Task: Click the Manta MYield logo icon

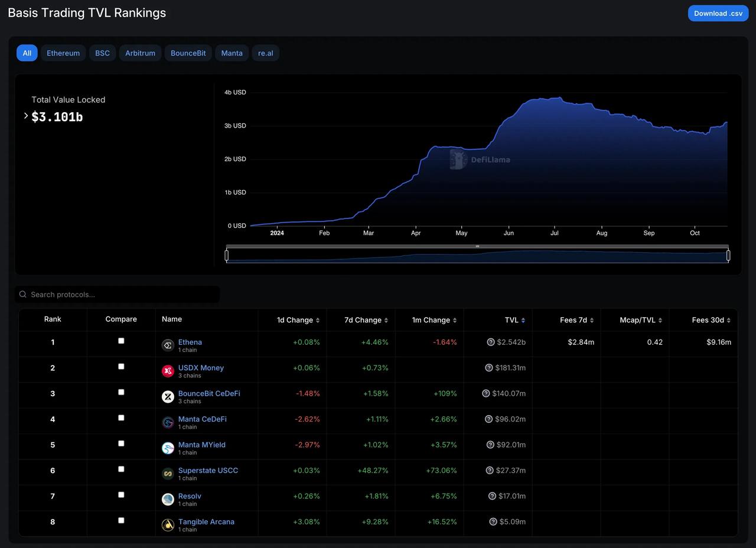Action: pyautogui.click(x=168, y=448)
